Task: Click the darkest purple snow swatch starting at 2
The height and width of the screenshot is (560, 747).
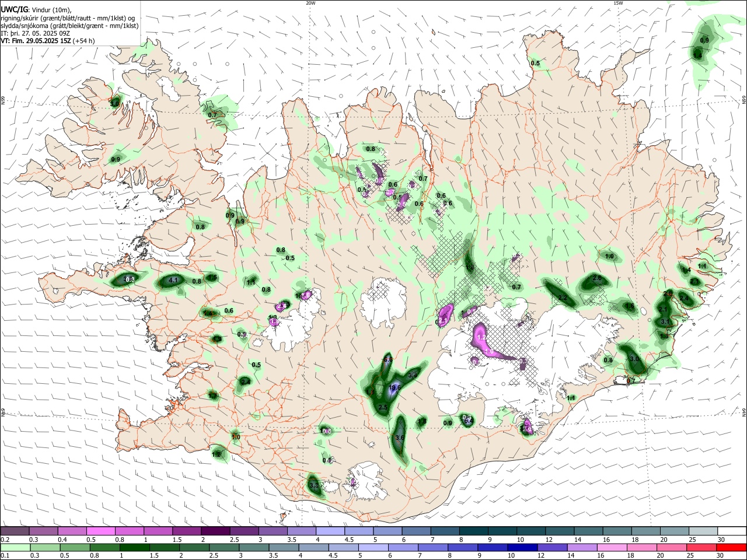Action: click(215, 531)
